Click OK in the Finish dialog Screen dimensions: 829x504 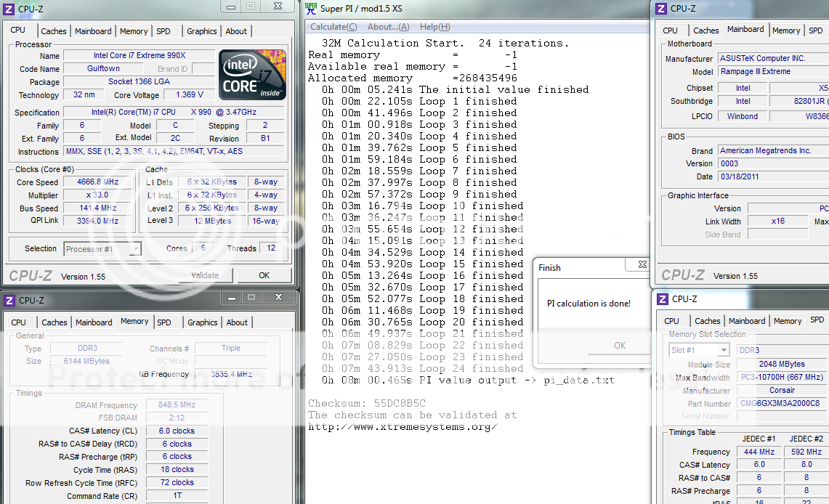(x=620, y=346)
